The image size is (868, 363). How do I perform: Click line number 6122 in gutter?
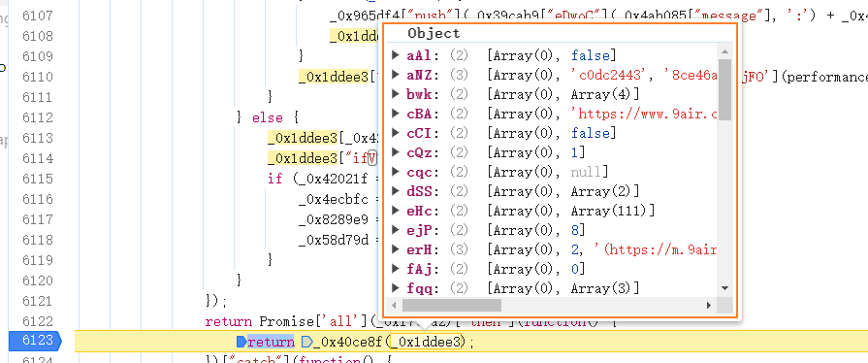pyautogui.click(x=38, y=321)
